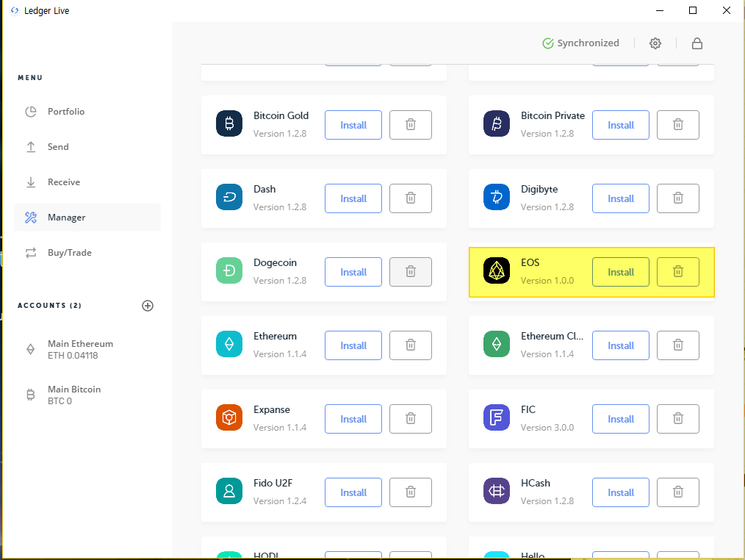This screenshot has height=560, width=745.
Task: Lock the app with padlock icon
Action: tap(697, 43)
